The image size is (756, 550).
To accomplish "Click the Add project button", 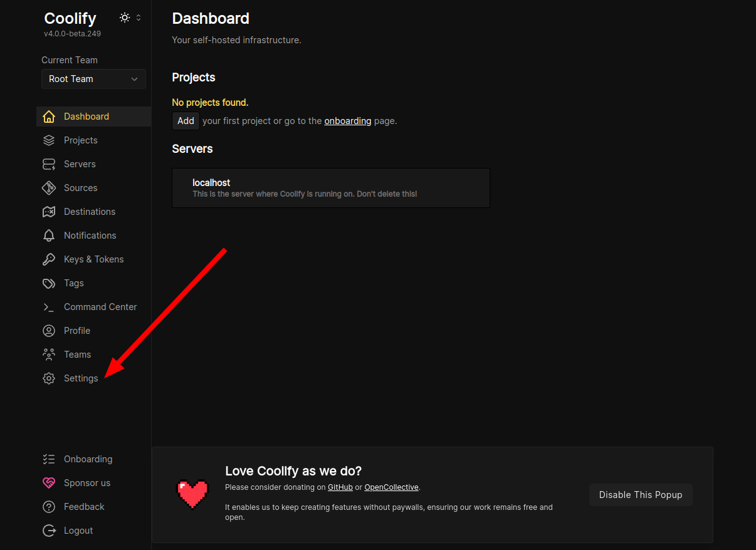I will click(x=186, y=121).
